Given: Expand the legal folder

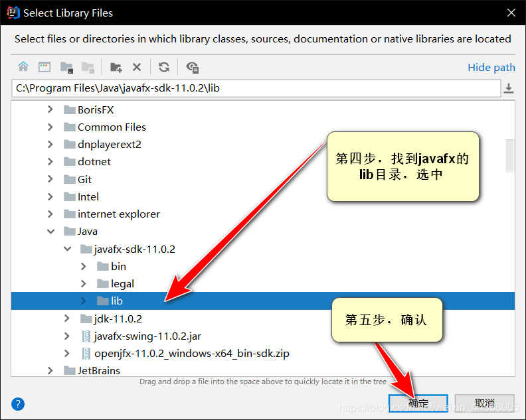Looking at the screenshot, I should click(84, 283).
